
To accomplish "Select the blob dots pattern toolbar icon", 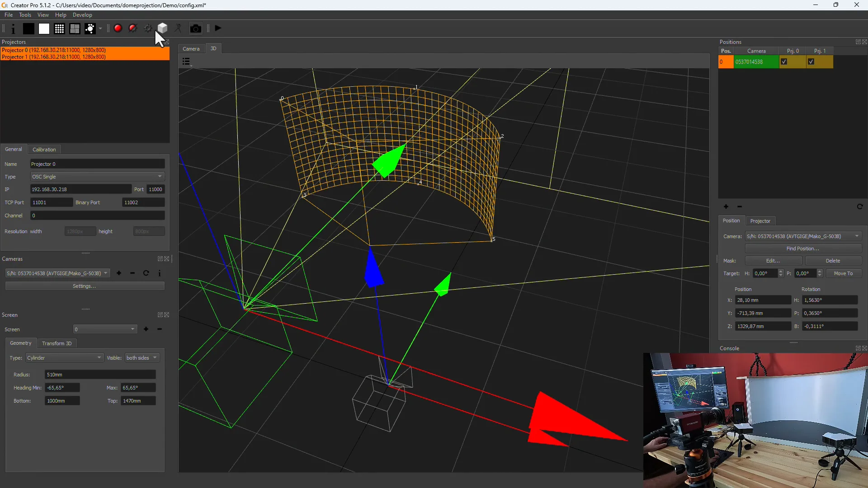I will tap(90, 28).
